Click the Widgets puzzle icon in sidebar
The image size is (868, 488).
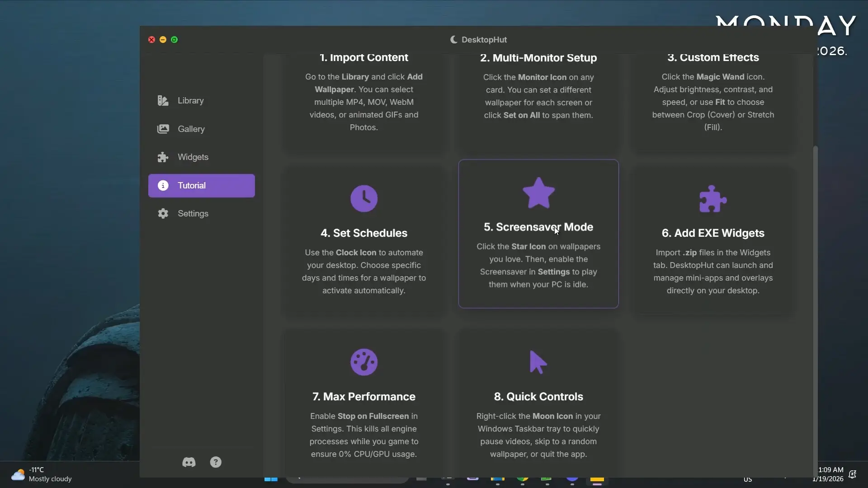coord(163,157)
